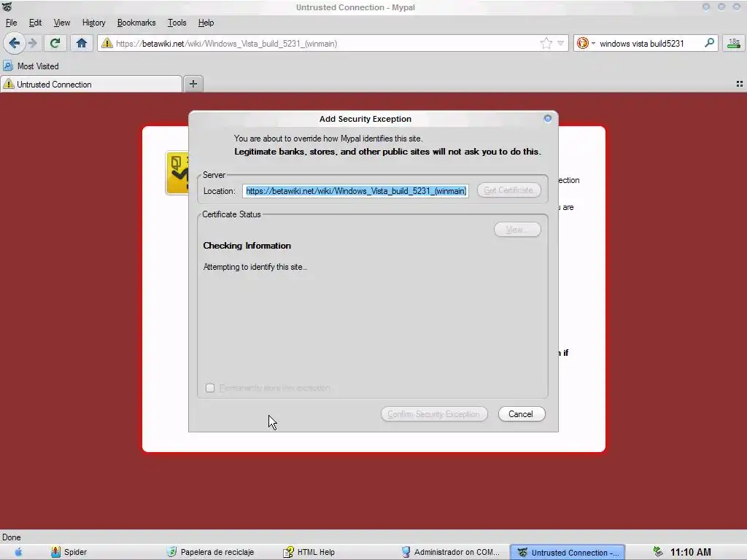Viewport: 747px width, 560px height.
Task: Open the Tools menu
Action: pos(177,23)
